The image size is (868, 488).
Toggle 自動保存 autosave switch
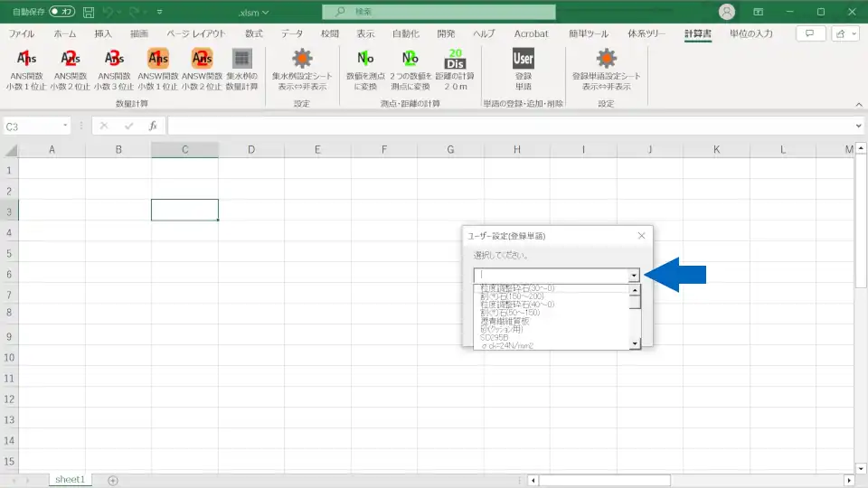61,11
